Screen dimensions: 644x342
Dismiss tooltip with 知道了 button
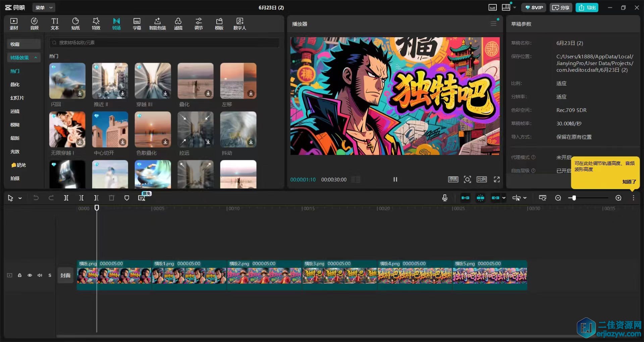(x=629, y=182)
